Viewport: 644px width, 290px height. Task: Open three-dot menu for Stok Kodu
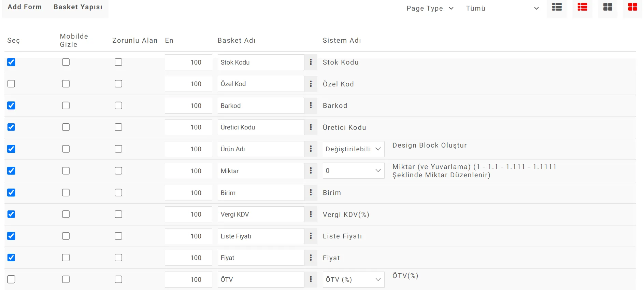(311, 62)
